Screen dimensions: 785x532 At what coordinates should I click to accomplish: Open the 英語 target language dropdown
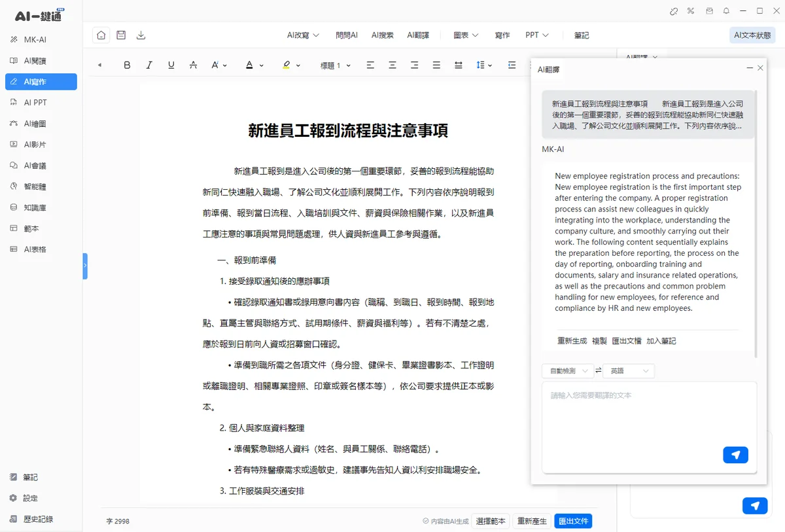[629, 371]
